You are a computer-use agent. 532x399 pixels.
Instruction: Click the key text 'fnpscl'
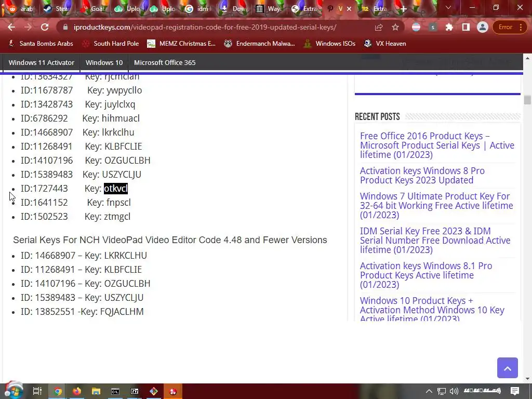[118, 203]
